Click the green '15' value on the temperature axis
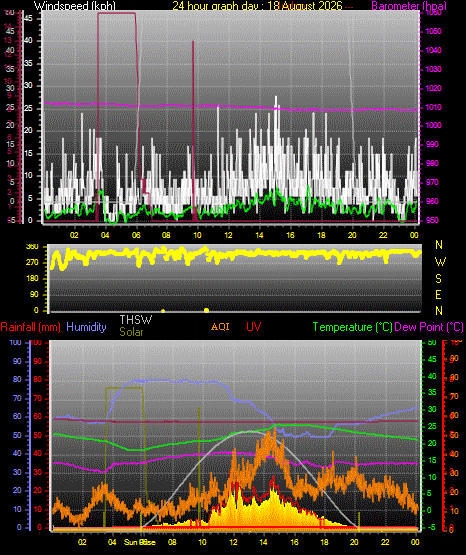 432,460
